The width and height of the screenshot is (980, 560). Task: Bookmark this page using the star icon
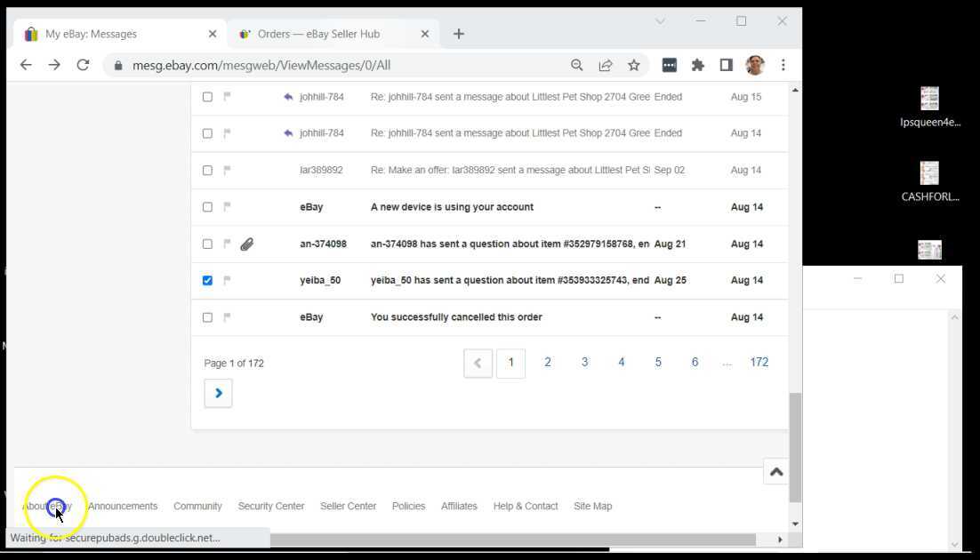tap(634, 65)
